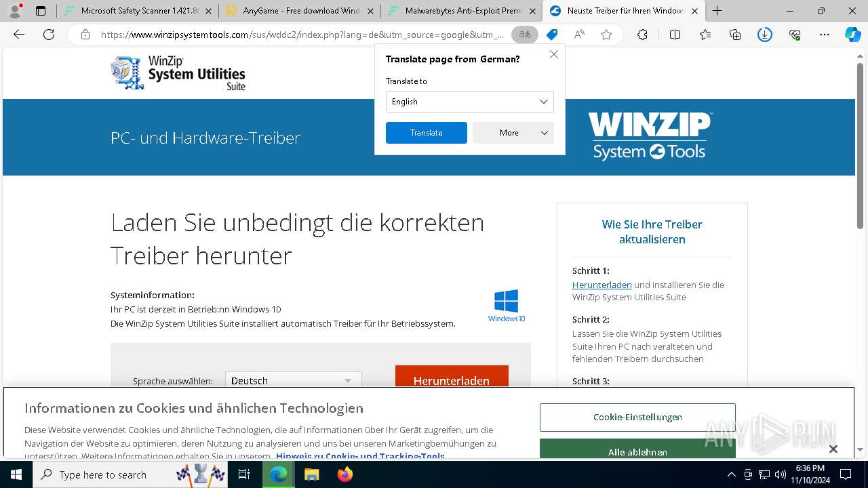Screen dimensions: 868x488
Task: Dismiss the cookie banner with X
Action: pos(833,449)
